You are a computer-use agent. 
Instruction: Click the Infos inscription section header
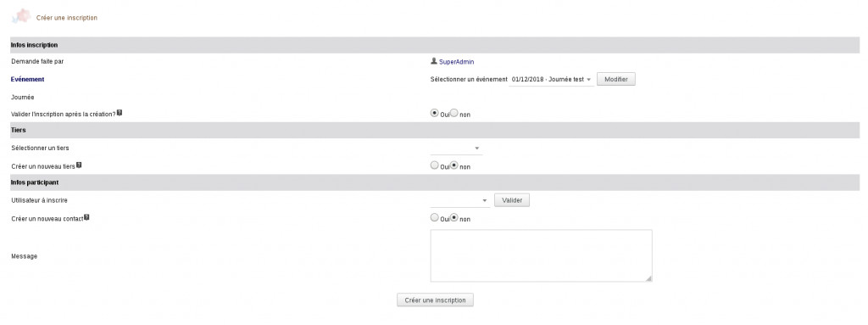[x=435, y=45]
